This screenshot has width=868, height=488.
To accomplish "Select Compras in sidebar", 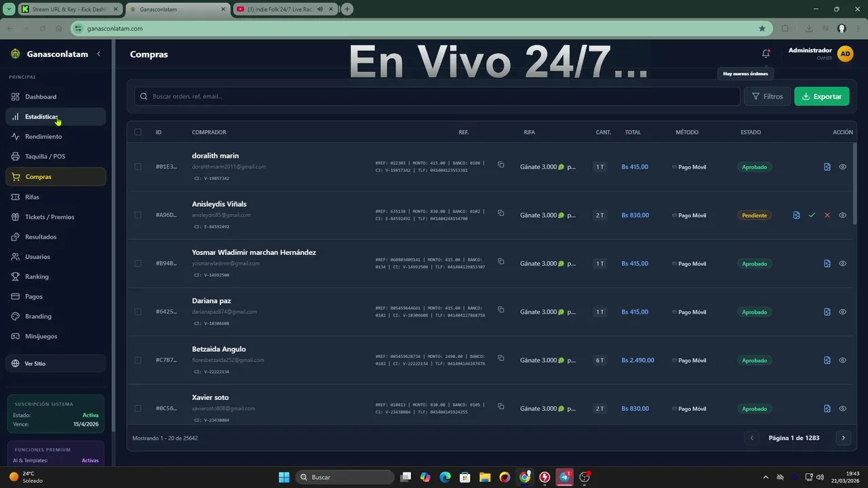I will [56, 177].
